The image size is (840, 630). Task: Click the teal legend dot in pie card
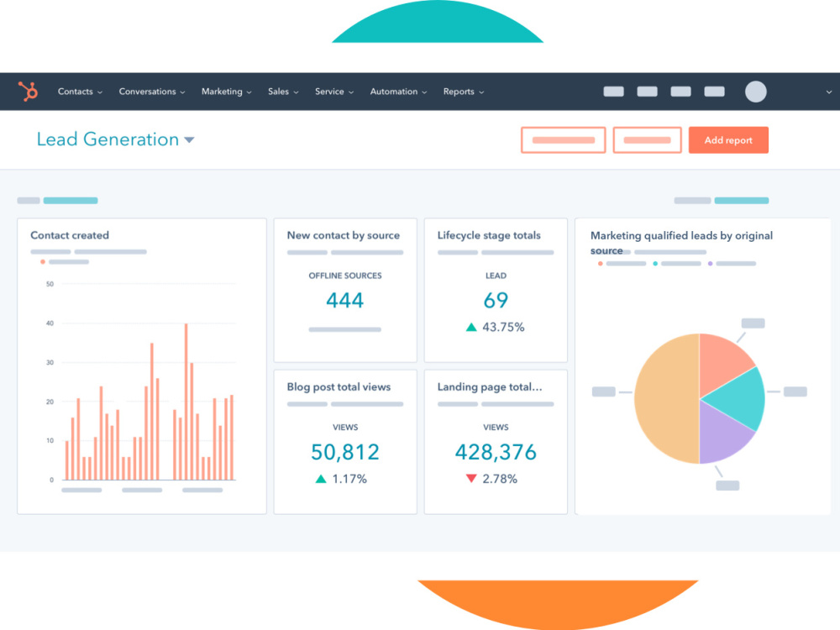pyautogui.click(x=655, y=264)
